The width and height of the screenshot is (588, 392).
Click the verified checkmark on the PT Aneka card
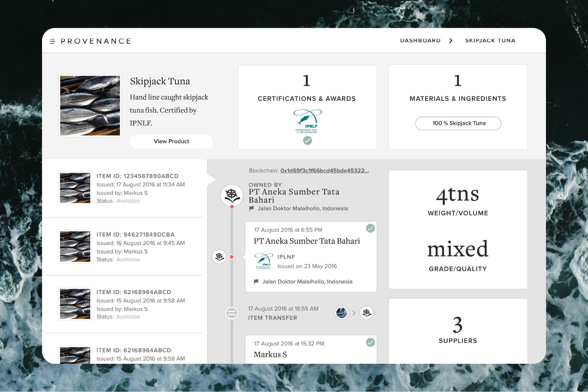370,228
